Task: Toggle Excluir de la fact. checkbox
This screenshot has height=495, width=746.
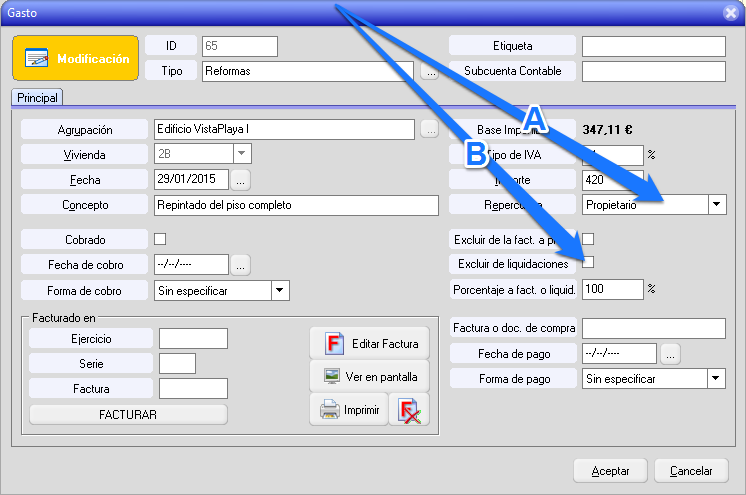Action: point(588,239)
